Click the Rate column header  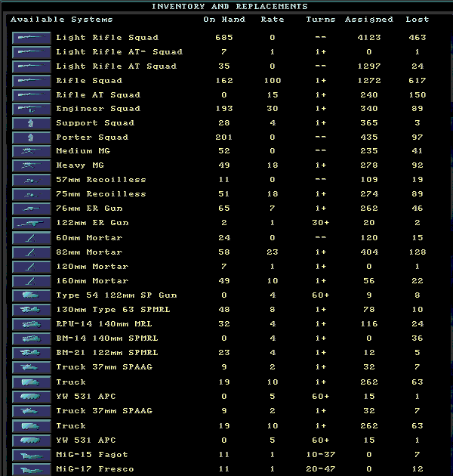coord(273,20)
